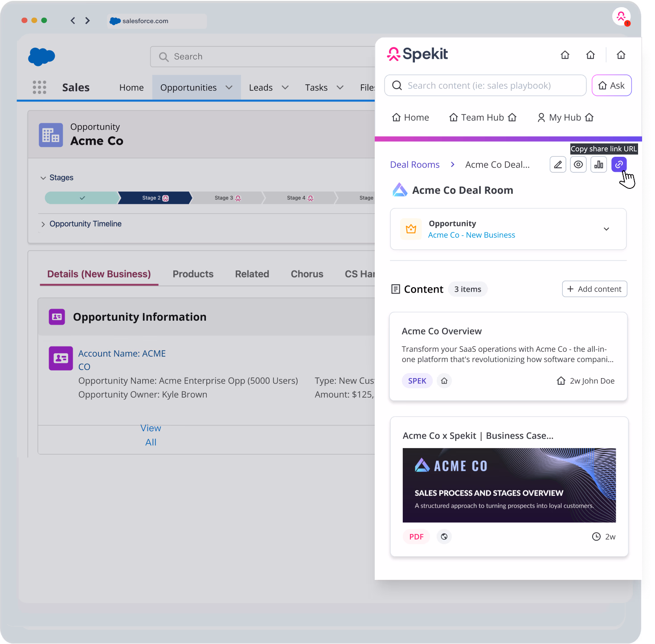Screen dimensions: 655x644
Task: Click the 3 items count badge
Action: 467,289
